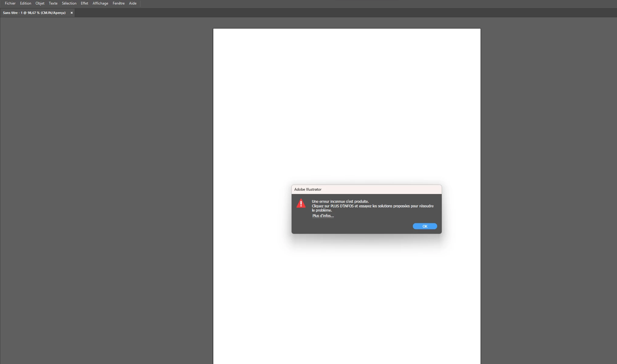
Task: Select the Sans titre - 1 document tab
Action: tap(34, 13)
